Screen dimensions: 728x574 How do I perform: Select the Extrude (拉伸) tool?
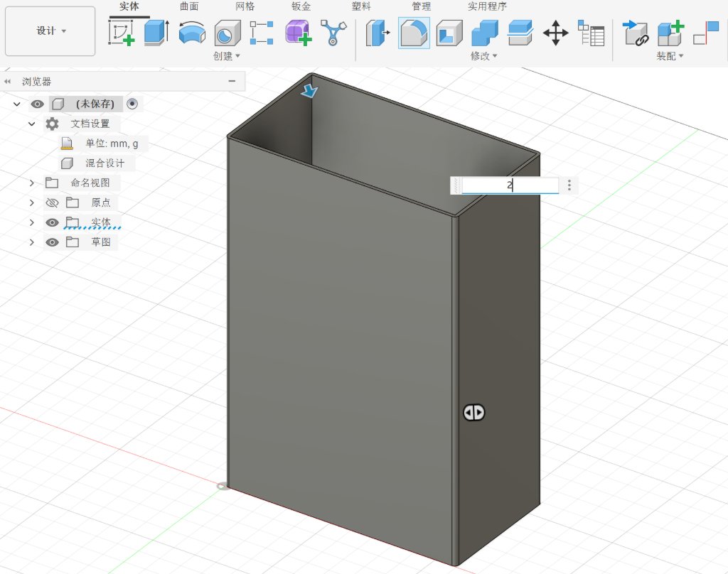click(x=155, y=33)
